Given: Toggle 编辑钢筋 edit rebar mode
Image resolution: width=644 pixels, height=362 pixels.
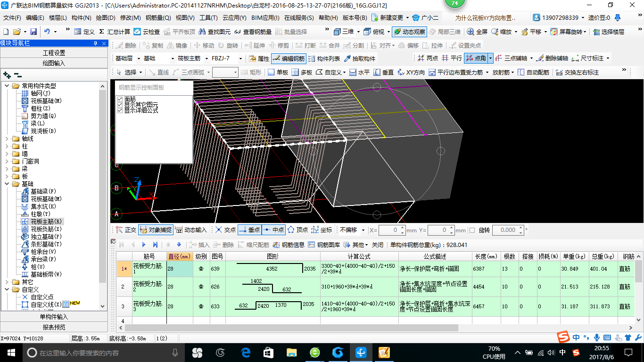Looking at the screenshot, I should click(x=289, y=58).
